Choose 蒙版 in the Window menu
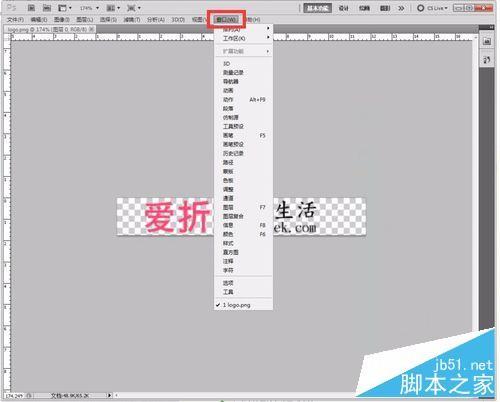Image resolution: width=500 pixels, height=402 pixels. [243, 171]
